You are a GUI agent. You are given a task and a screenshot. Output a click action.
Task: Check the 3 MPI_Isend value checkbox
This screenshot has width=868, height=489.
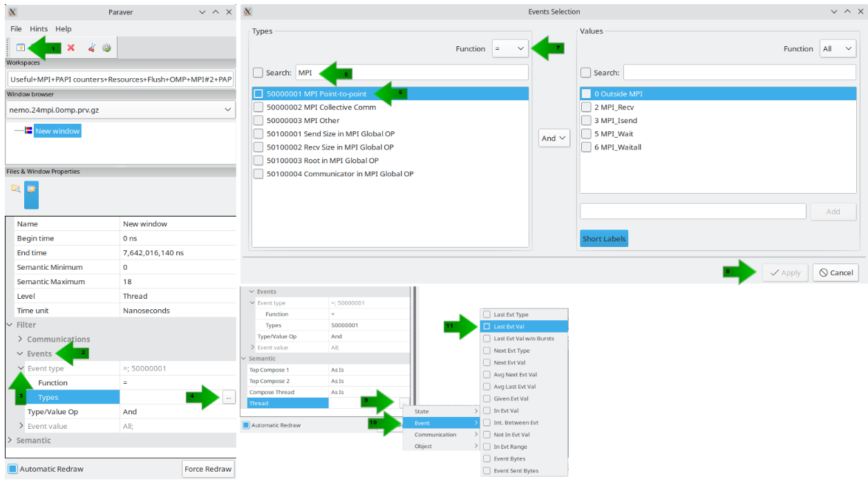(x=586, y=120)
